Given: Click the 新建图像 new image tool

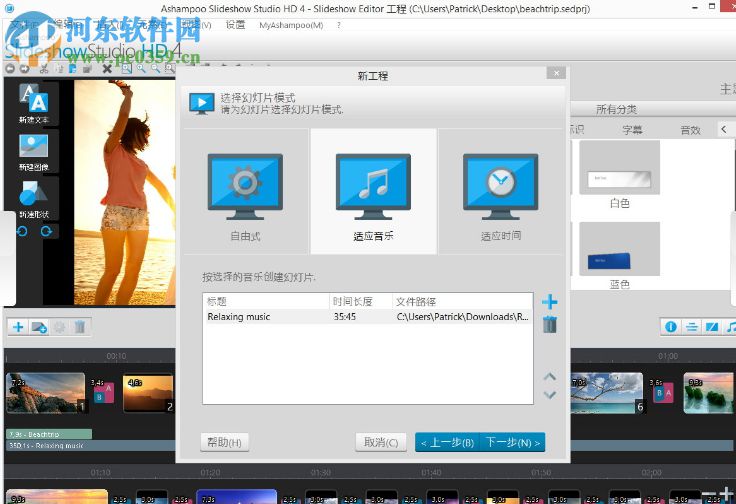Looking at the screenshot, I should tap(33, 152).
